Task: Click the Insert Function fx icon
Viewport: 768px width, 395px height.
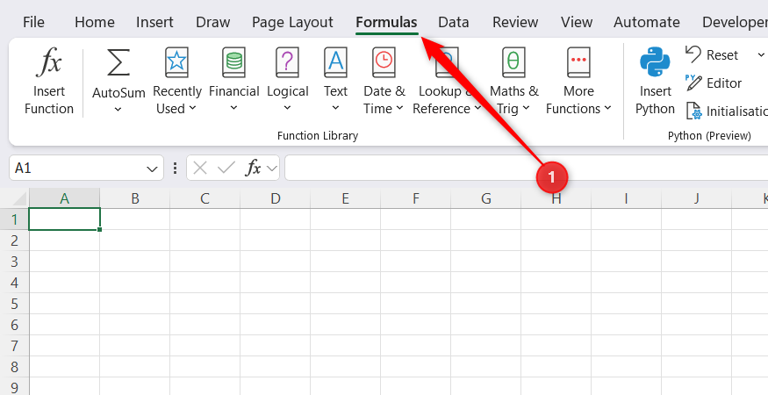Action: 49,62
